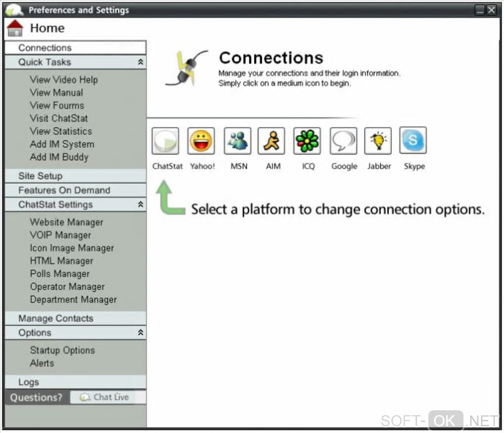Click the Yahoo! label text

pyautogui.click(x=202, y=166)
